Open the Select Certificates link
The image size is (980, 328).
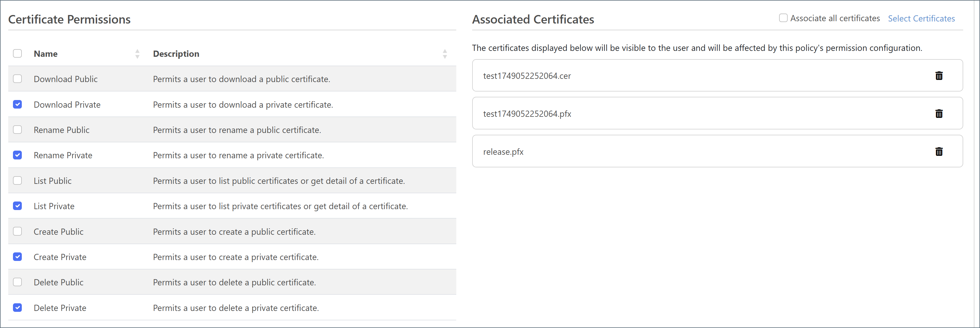pyautogui.click(x=921, y=18)
